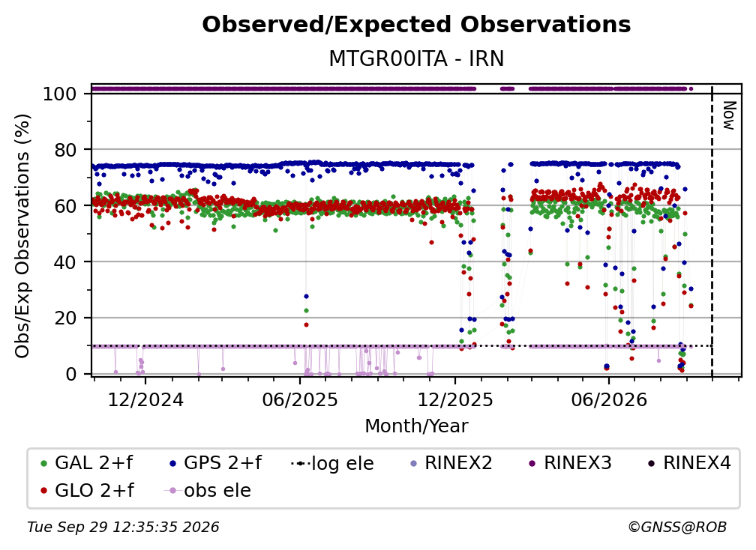Click the ©GNSS@ROB credit text
Image resolution: width=756 pixels, height=550 pixels.
click(x=677, y=528)
